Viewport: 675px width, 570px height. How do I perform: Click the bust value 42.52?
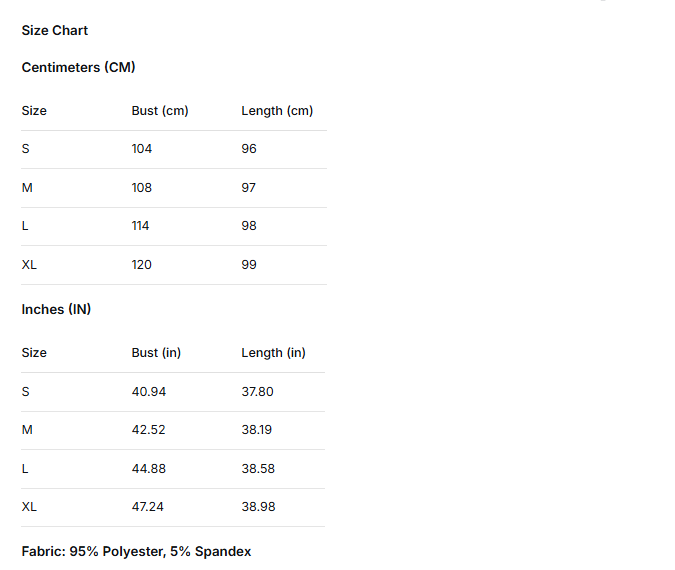tap(149, 430)
